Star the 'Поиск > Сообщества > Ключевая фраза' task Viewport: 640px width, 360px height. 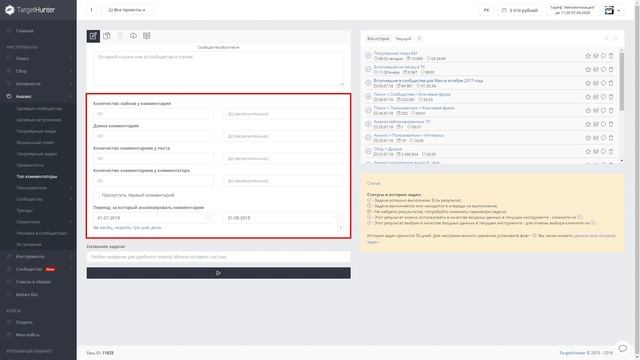(588, 97)
